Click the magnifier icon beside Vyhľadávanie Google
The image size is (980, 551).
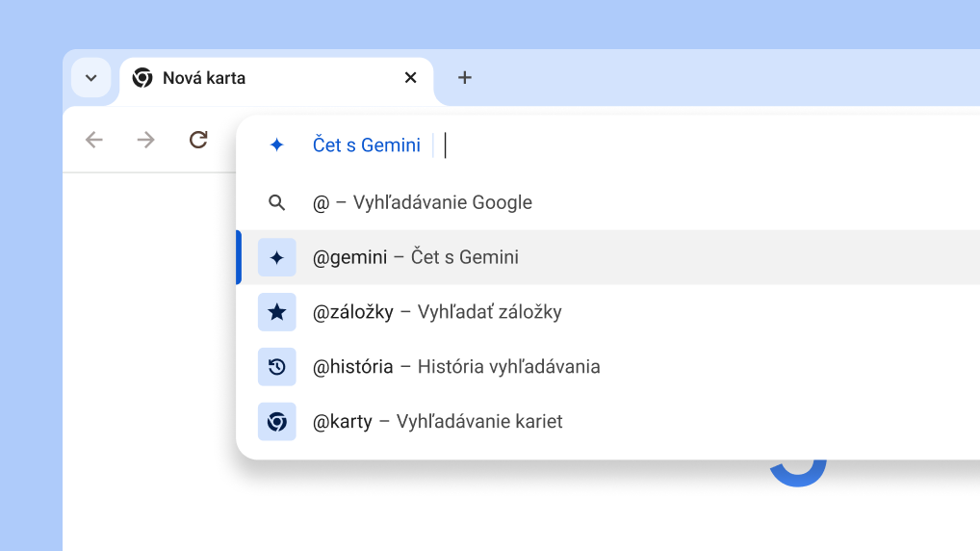[277, 202]
